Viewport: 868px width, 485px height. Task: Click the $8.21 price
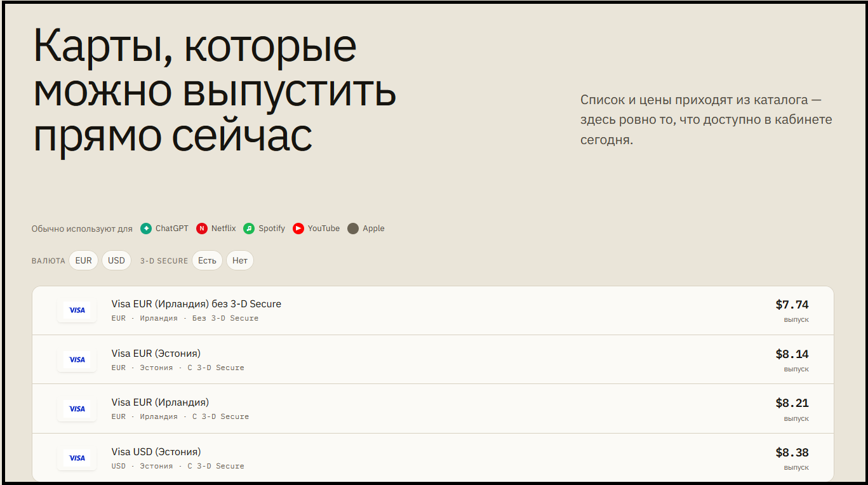[792, 403]
